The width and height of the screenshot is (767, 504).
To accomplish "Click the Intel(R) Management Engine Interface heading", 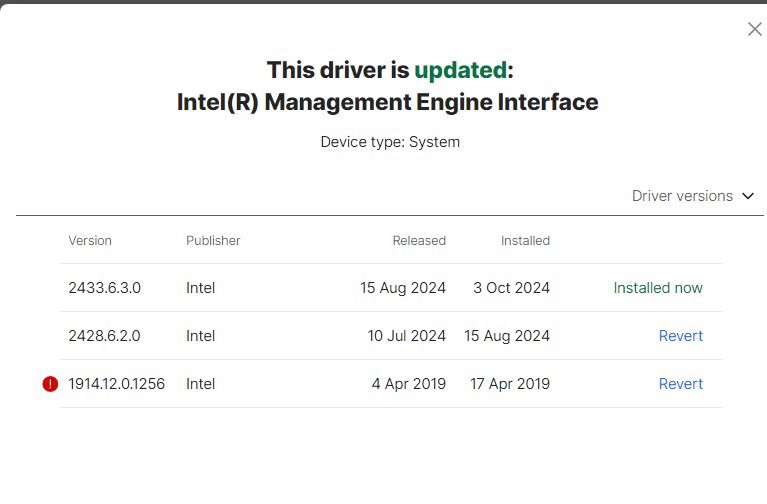I will pos(387,102).
